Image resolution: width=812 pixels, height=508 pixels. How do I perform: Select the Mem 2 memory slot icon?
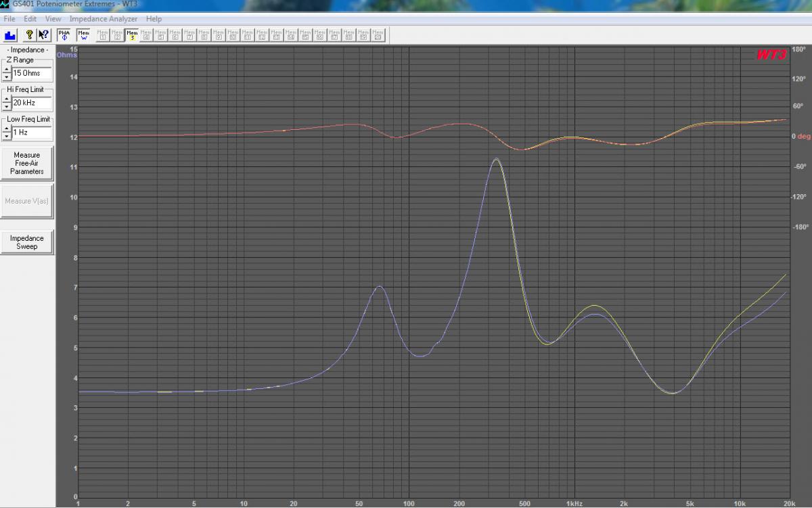[x=117, y=34]
